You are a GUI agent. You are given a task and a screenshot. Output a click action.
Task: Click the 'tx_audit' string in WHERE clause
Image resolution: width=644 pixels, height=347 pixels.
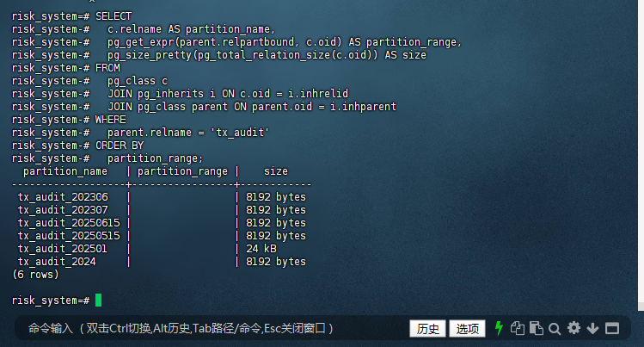(x=240, y=133)
